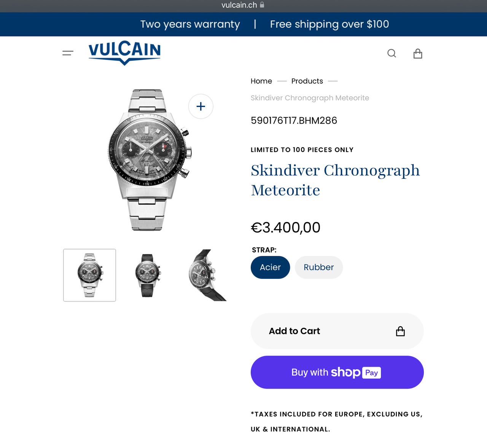Select the Acier strap option
The width and height of the screenshot is (487, 448).
(x=270, y=267)
